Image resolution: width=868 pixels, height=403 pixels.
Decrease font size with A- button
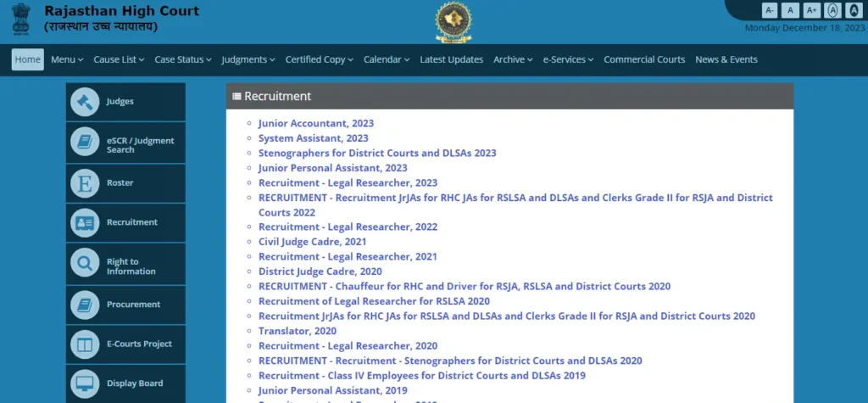(x=770, y=10)
